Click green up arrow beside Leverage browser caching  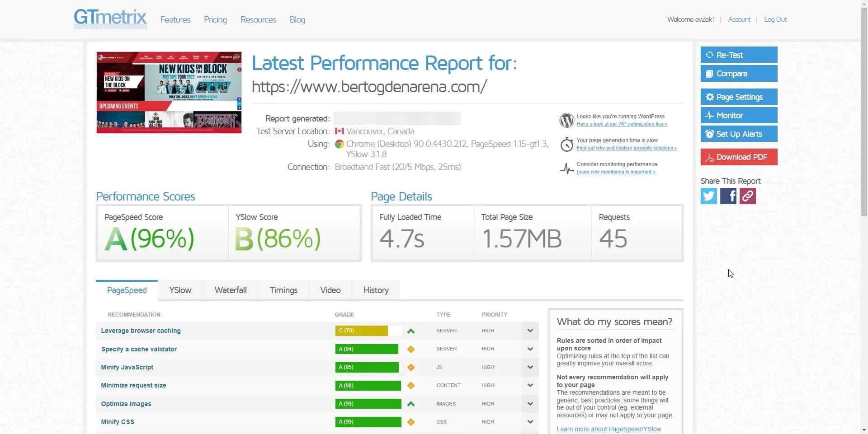tap(410, 331)
